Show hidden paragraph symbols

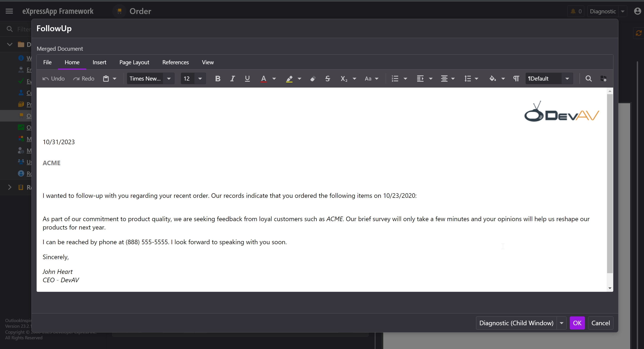pyautogui.click(x=516, y=79)
